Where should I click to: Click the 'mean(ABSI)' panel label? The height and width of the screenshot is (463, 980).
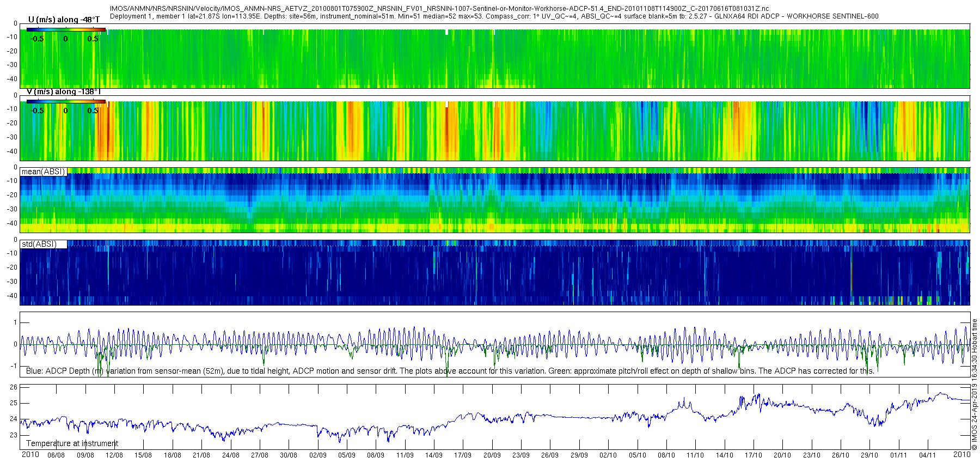[43, 172]
